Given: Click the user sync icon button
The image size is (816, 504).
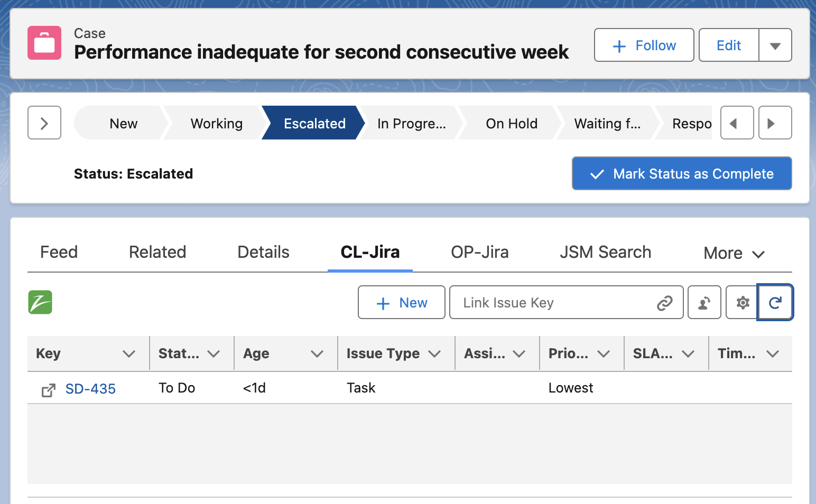Looking at the screenshot, I should point(704,303).
